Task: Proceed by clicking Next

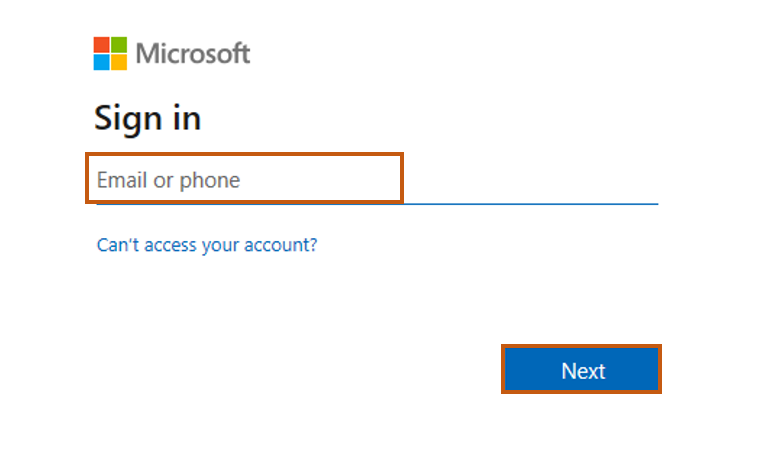Action: coord(582,371)
